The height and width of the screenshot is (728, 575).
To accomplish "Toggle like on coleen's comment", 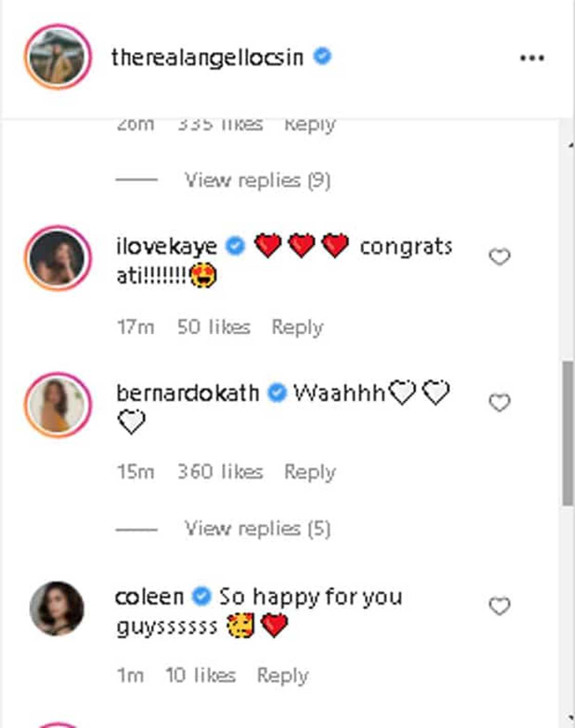I will pos(499,606).
